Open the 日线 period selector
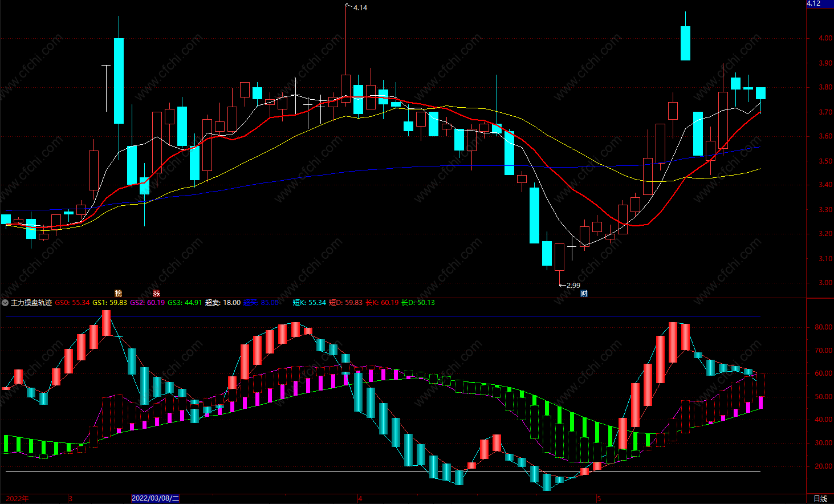Screen dimensions: 834x504 tap(820, 498)
